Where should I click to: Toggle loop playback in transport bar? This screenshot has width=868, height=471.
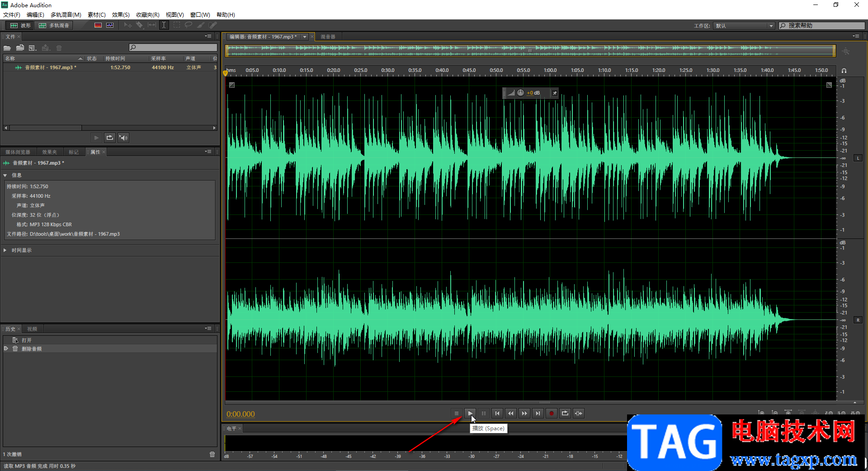coord(565,413)
